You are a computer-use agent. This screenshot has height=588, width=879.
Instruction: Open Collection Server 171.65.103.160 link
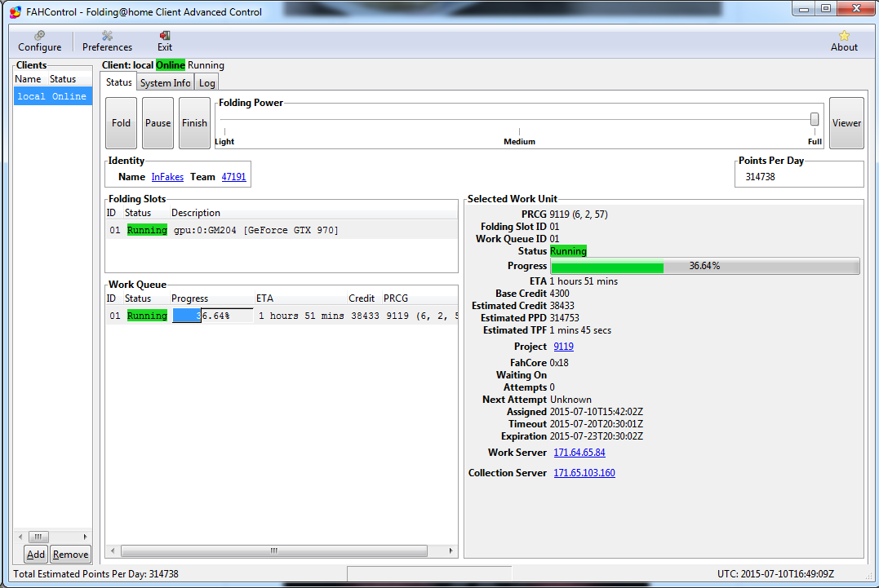tap(584, 473)
